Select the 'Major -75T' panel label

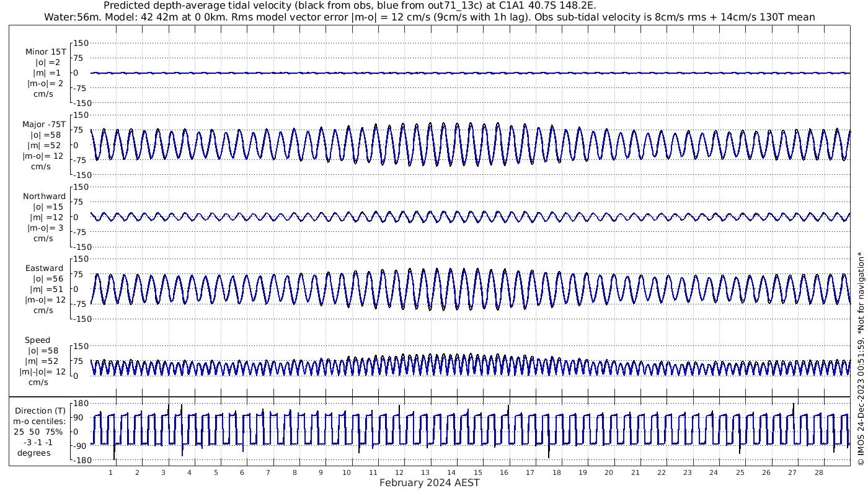[44, 125]
